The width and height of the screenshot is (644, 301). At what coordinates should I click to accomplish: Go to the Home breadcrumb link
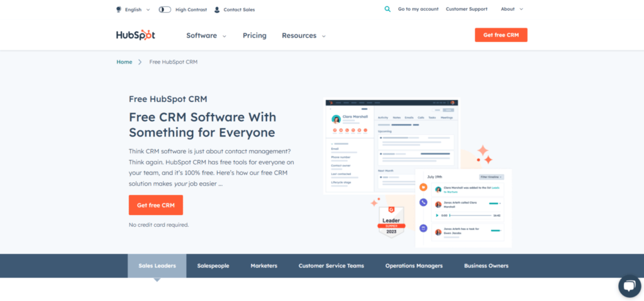(124, 62)
